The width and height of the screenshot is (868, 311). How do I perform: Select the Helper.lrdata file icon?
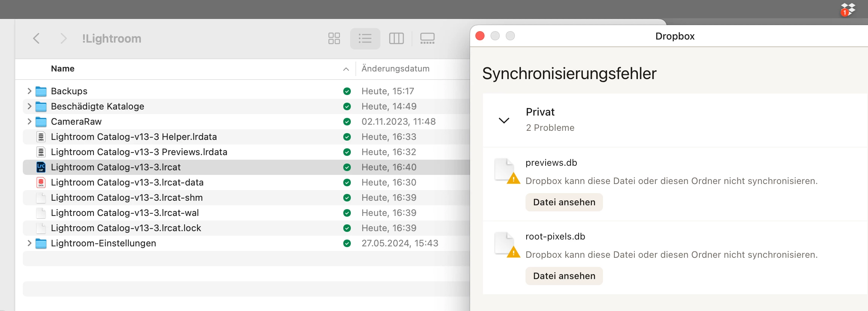(x=41, y=137)
